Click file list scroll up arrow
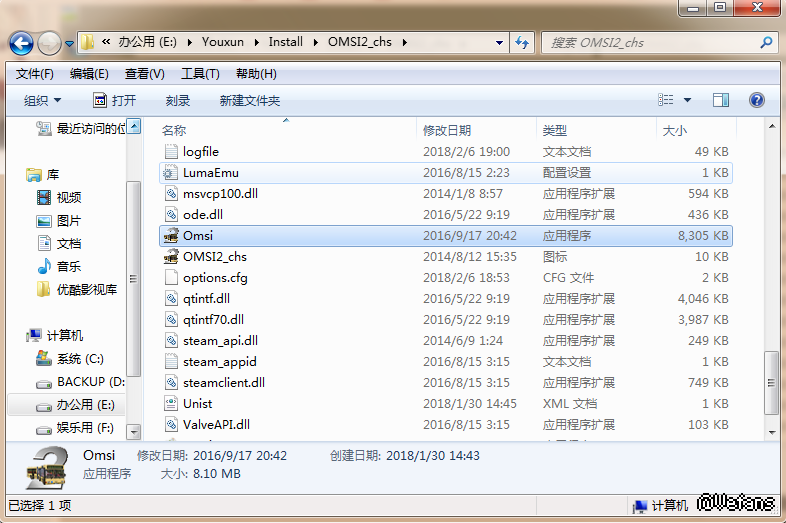Viewport: 786px width, 523px height. (x=772, y=126)
